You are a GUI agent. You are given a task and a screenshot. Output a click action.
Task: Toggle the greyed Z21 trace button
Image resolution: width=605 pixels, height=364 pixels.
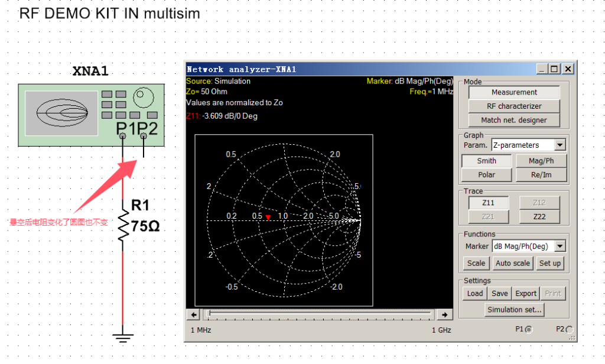tap(488, 216)
